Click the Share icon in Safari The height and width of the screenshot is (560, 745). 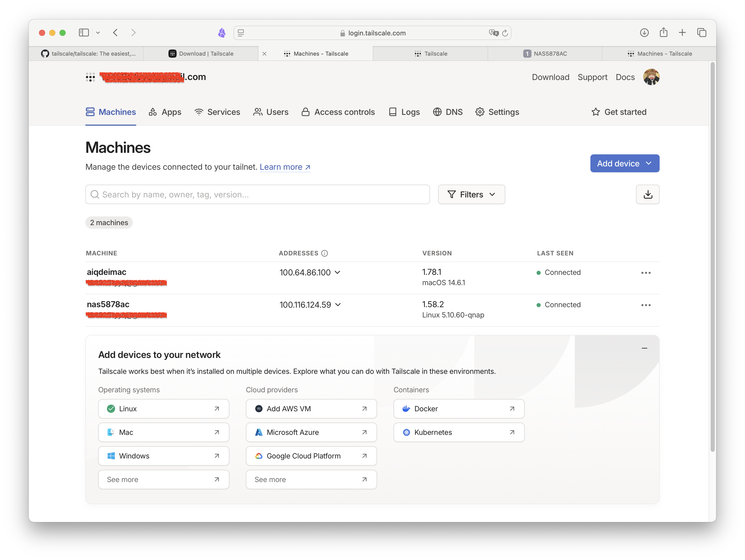click(663, 32)
